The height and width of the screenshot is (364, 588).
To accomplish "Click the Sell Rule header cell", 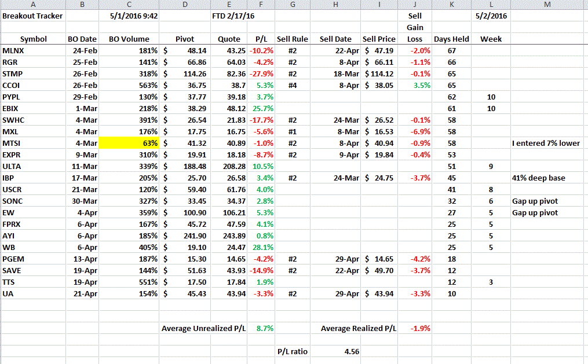I will [x=293, y=39].
